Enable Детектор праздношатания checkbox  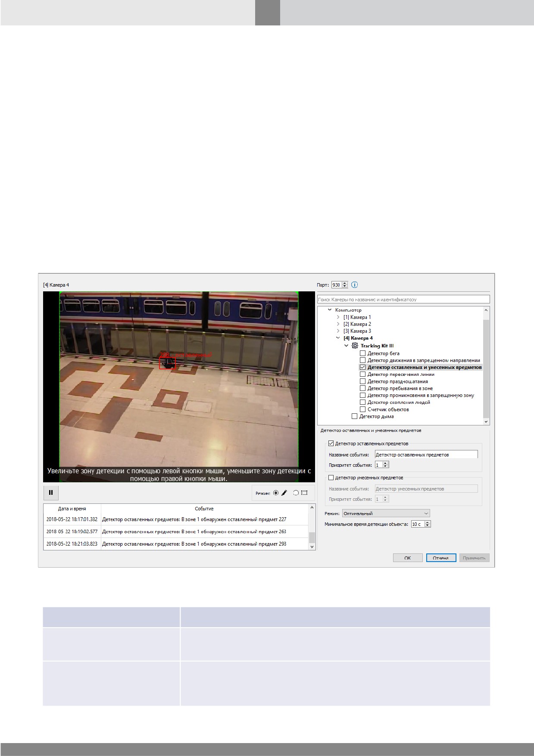(x=362, y=381)
